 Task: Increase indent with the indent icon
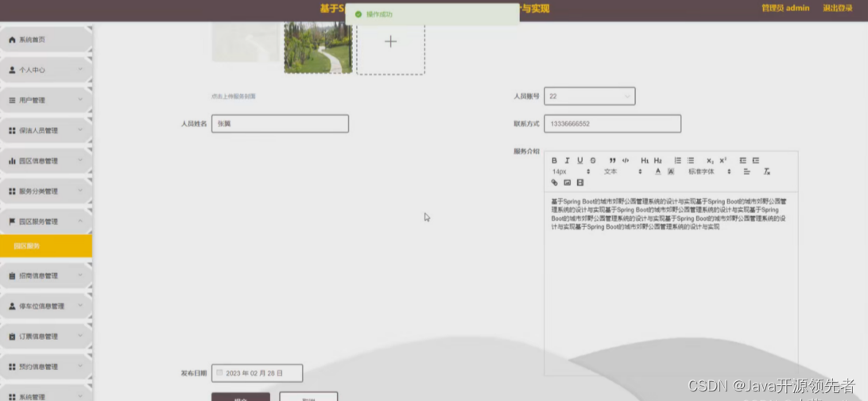pyautogui.click(x=756, y=160)
